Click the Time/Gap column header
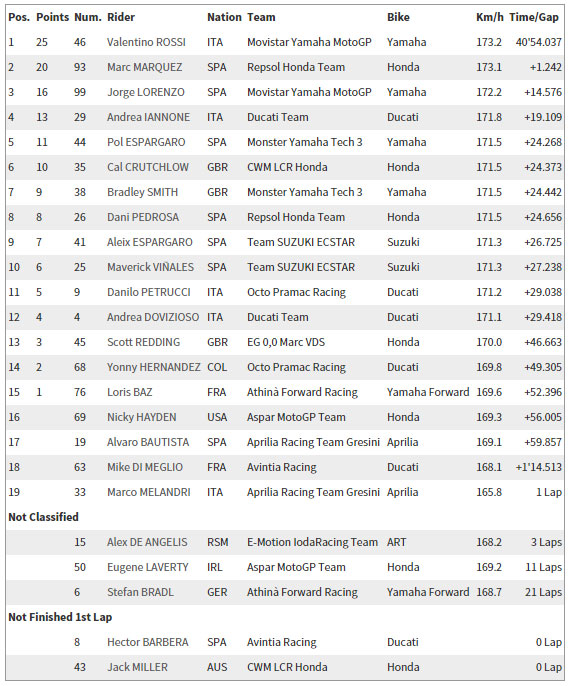The height and width of the screenshot is (686, 570). [x=534, y=17]
